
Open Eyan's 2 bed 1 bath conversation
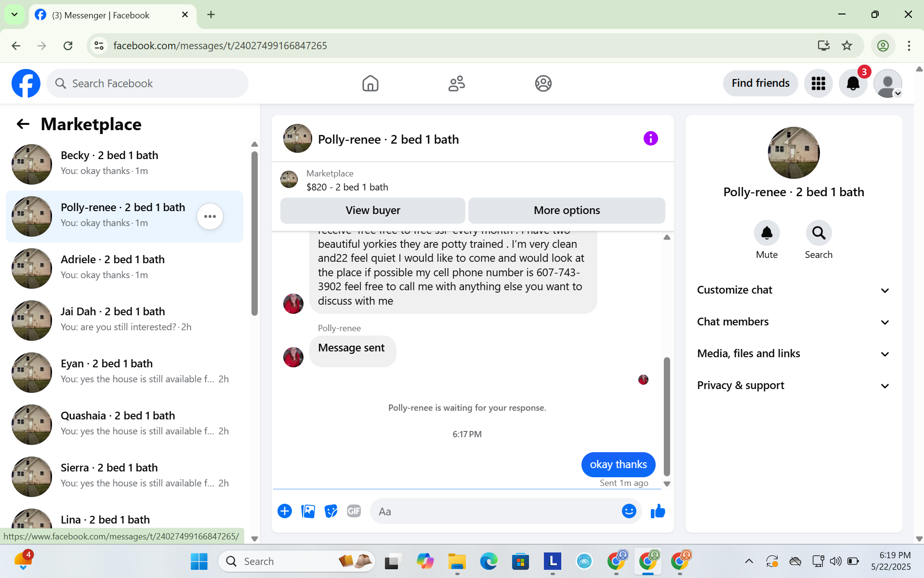(124, 373)
